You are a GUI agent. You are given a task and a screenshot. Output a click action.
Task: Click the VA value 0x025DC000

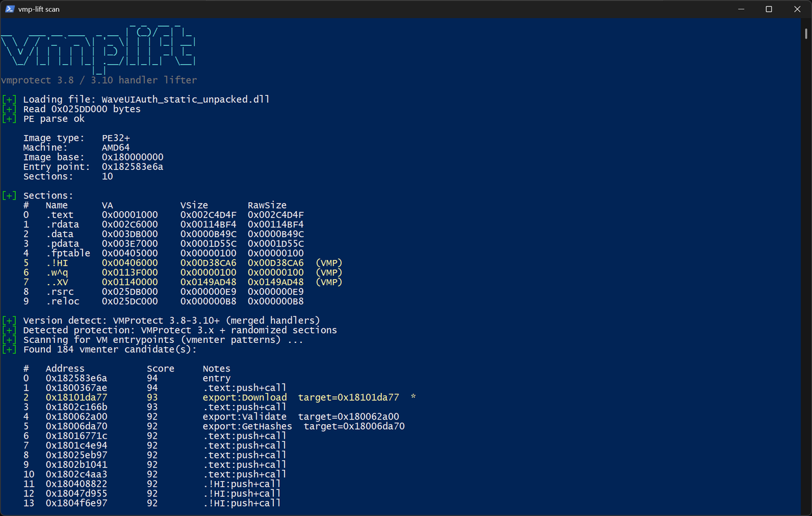click(x=130, y=301)
